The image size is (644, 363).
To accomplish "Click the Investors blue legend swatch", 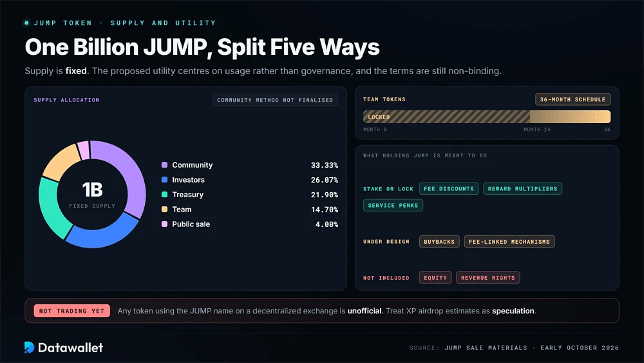I will coord(164,180).
